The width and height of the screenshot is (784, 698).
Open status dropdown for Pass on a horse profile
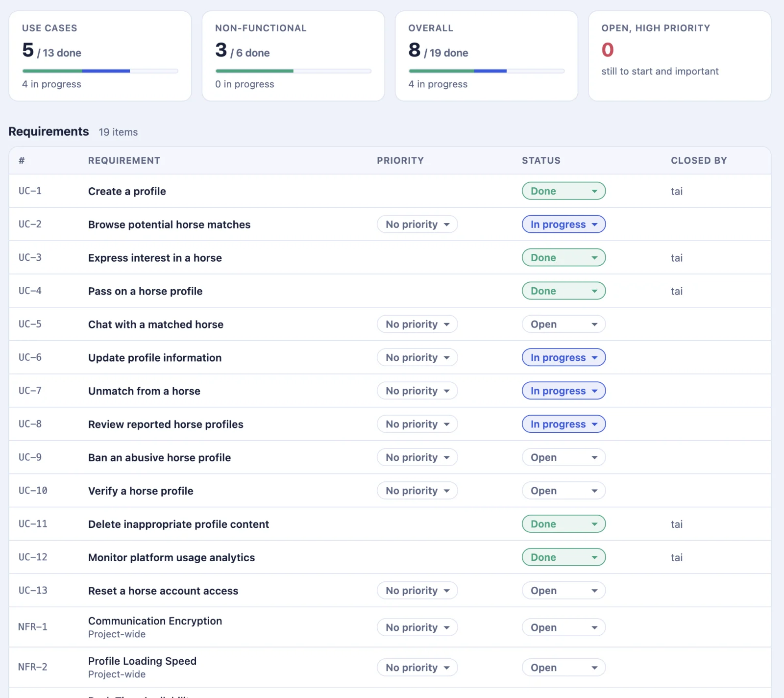563,291
